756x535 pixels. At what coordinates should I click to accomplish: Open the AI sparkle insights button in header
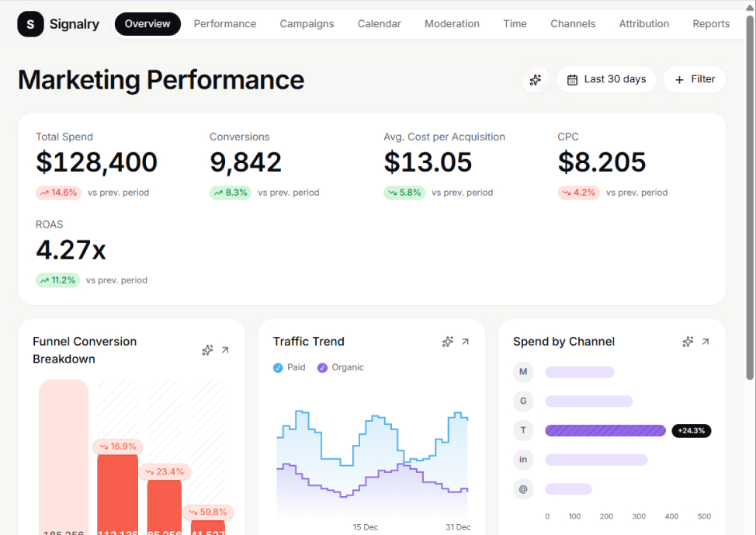pos(536,80)
